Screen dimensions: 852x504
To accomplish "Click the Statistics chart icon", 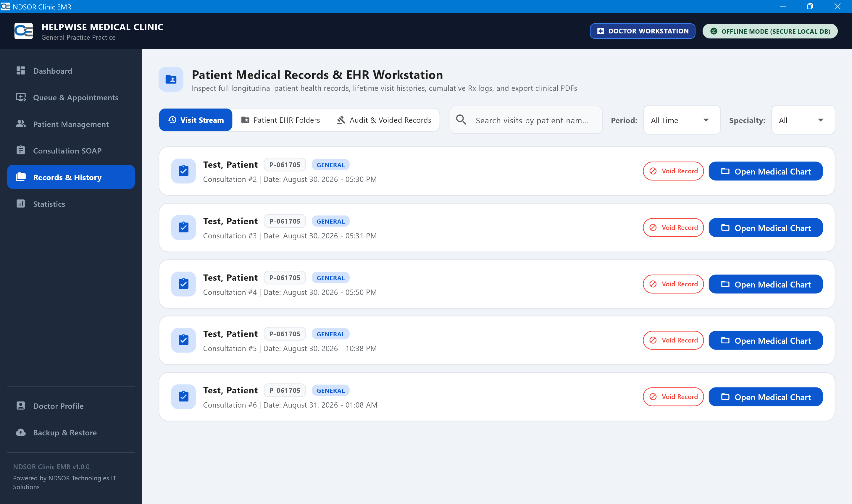I will (x=21, y=204).
